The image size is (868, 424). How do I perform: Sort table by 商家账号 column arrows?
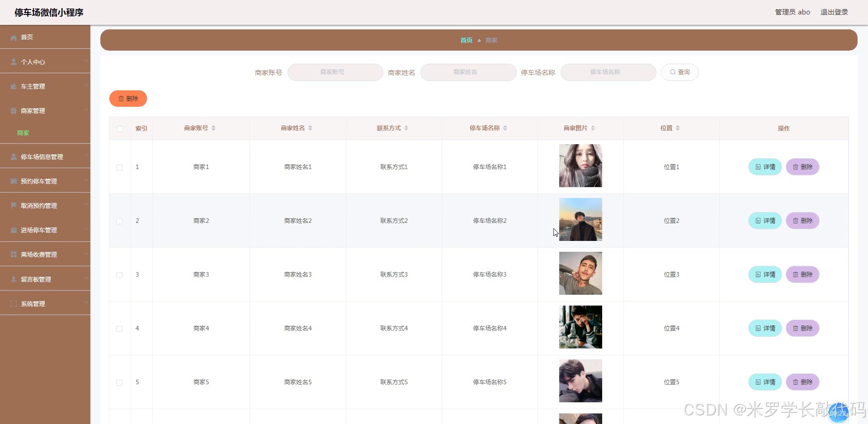(213, 128)
